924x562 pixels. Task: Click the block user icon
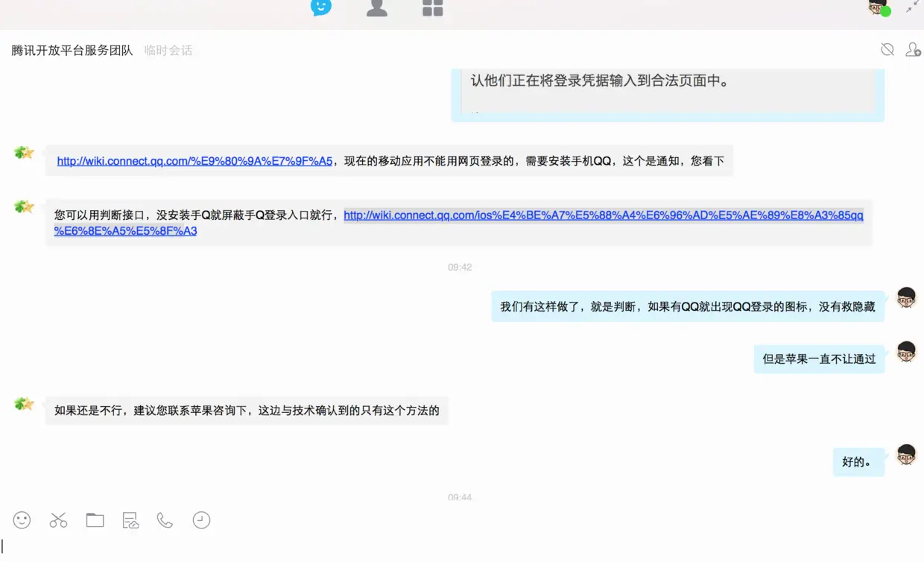click(887, 48)
